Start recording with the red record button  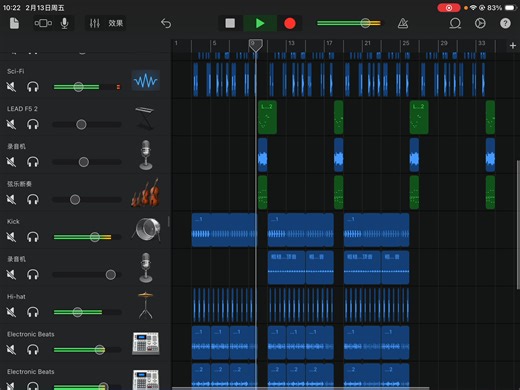tap(290, 23)
